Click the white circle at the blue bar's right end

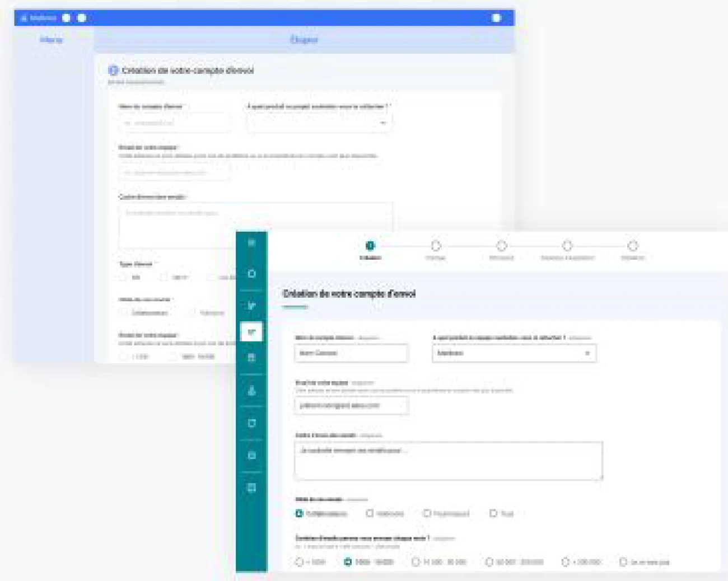[x=496, y=18]
